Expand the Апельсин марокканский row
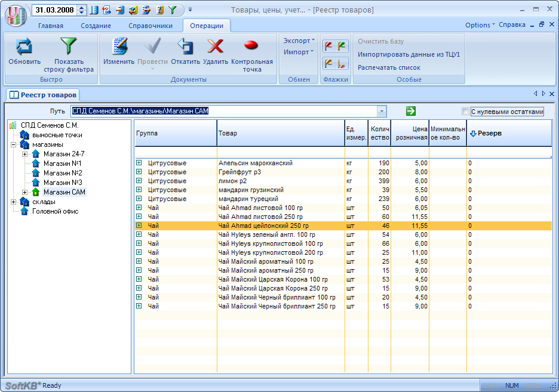Image resolution: width=559 pixels, height=392 pixels. [139, 163]
